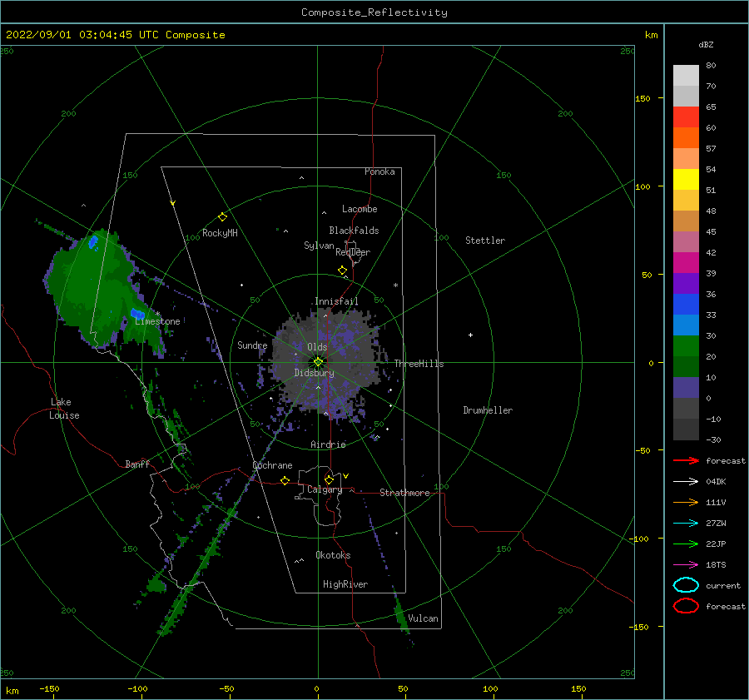
Task: Click the Sundre town label
Action: [252, 345]
